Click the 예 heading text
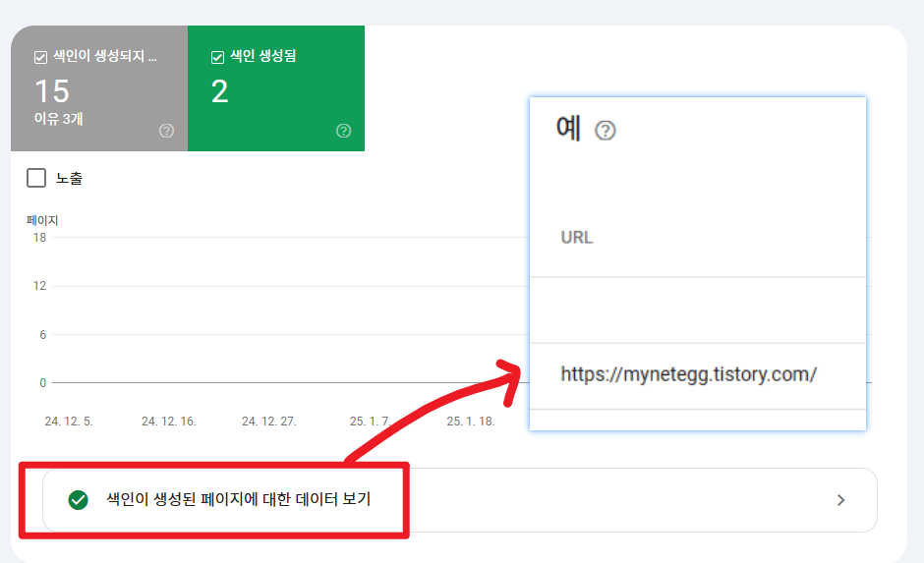924x563 pixels. coord(568,129)
